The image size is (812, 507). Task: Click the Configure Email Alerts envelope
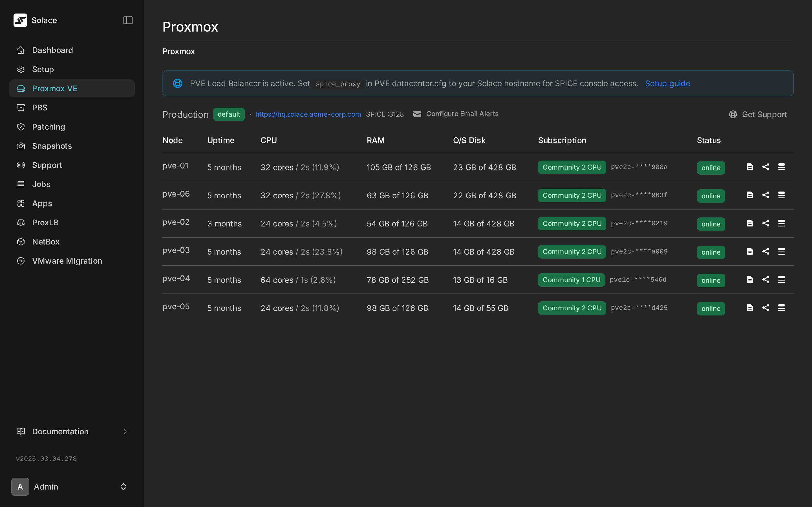click(417, 114)
